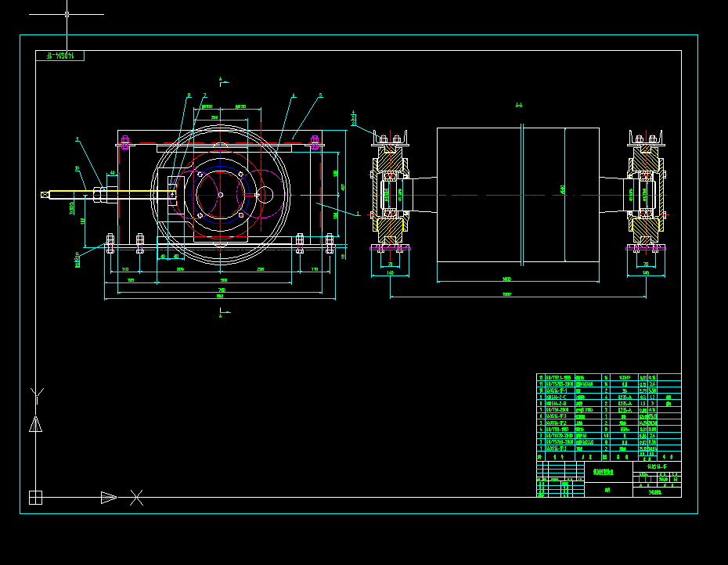The height and width of the screenshot is (565, 728).
Task: Select part balloon number 9
Action: coord(77,139)
